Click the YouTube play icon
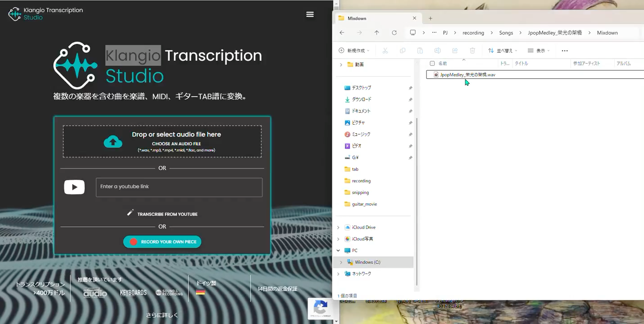Screen dimensions: 644x324 (74, 187)
